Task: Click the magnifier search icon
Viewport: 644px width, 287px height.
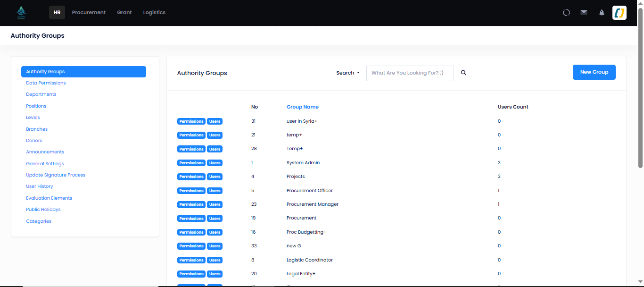Action: 463,73
